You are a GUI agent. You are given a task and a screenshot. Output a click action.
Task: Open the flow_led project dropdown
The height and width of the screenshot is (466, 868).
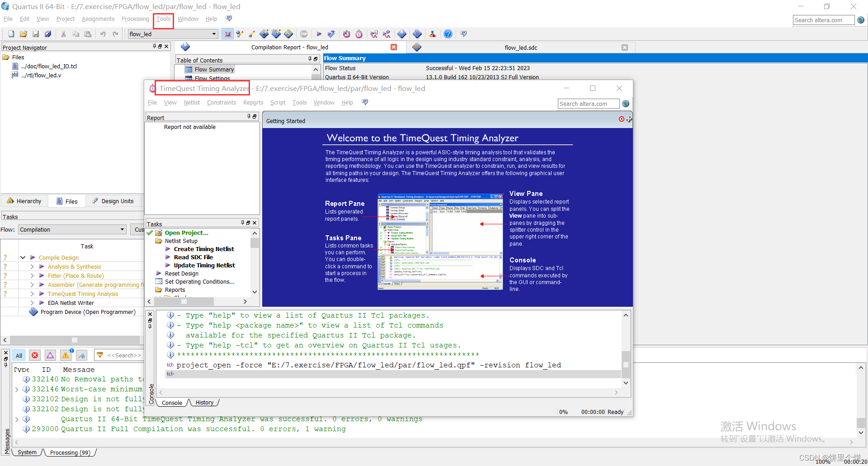(173, 34)
